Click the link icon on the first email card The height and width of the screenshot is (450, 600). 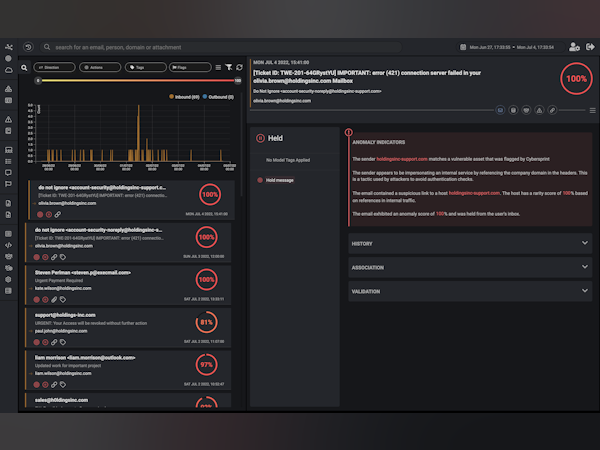point(57,215)
